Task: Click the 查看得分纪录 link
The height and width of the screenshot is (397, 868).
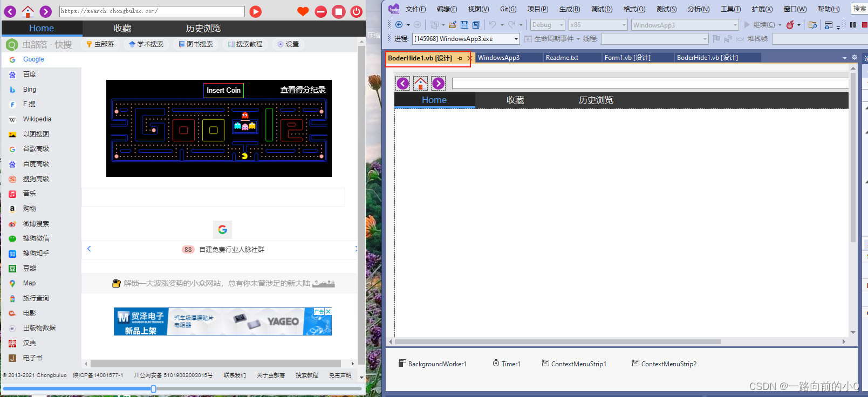Action: (x=303, y=90)
